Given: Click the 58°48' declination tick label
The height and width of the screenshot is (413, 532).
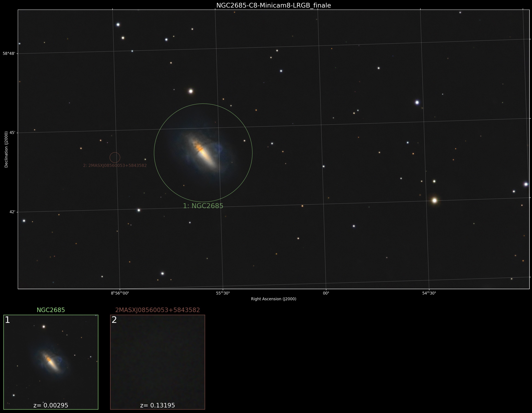Looking at the screenshot, I should (9, 54).
